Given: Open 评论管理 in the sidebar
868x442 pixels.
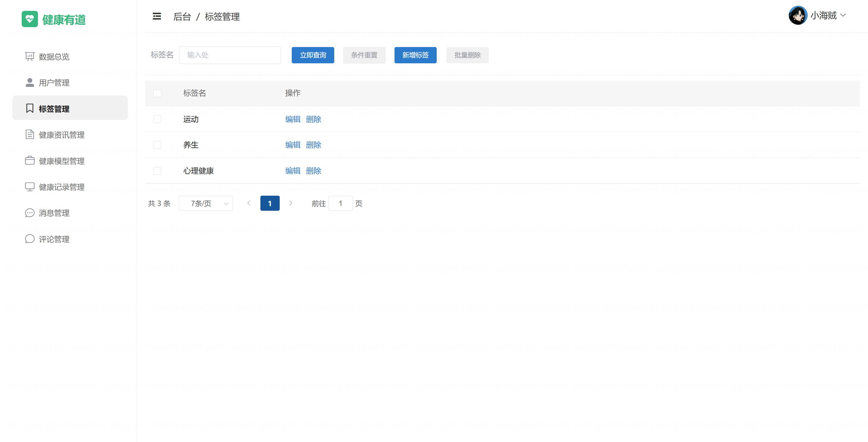Looking at the screenshot, I should (54, 239).
